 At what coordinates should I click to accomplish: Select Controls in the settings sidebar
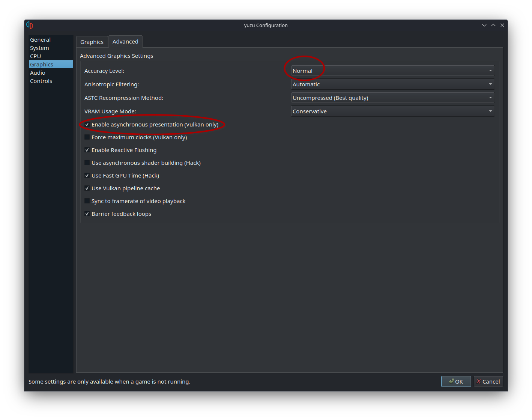[51, 81]
